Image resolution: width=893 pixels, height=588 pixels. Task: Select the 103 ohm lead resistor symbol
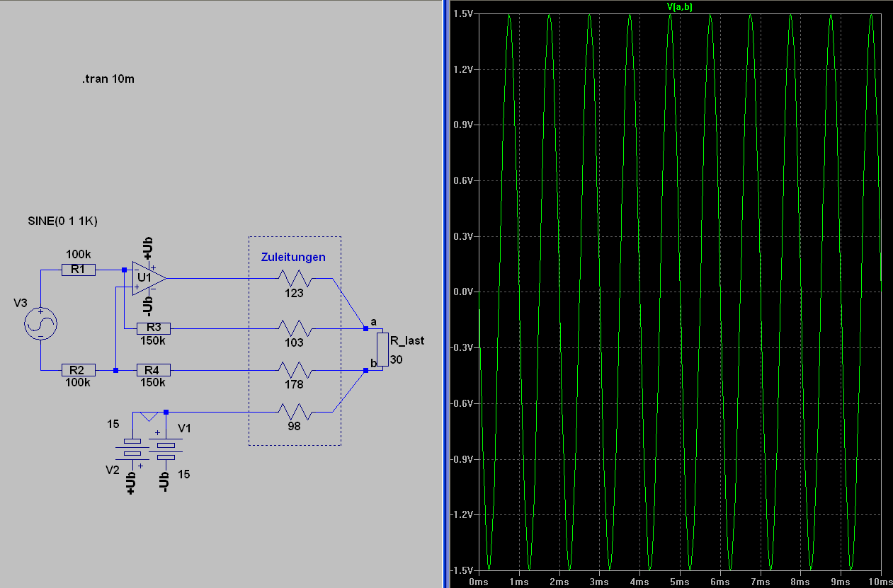pyautogui.click(x=295, y=328)
